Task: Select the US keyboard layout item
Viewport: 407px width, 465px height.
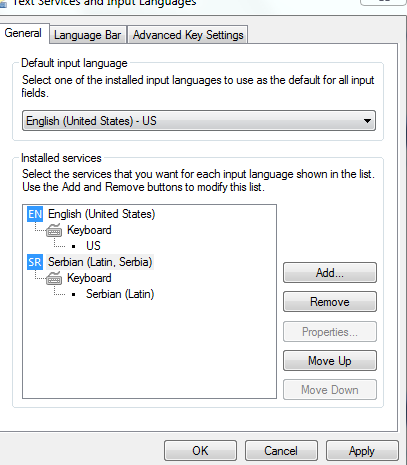Action: point(93,246)
